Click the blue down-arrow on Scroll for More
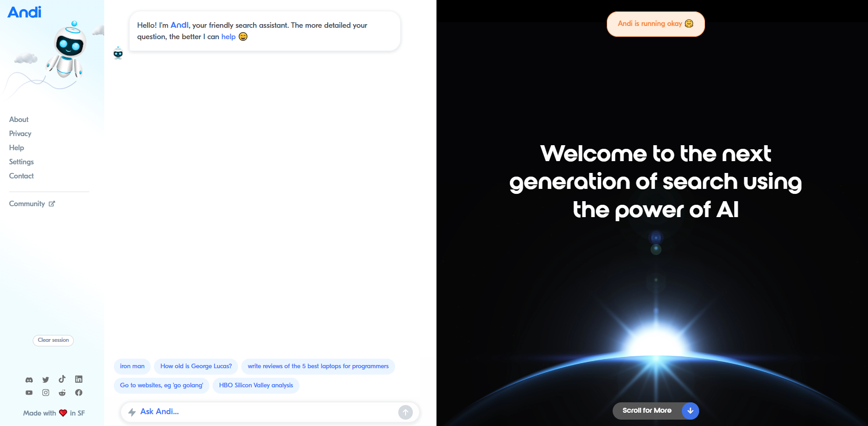The height and width of the screenshot is (426, 868). (x=690, y=411)
